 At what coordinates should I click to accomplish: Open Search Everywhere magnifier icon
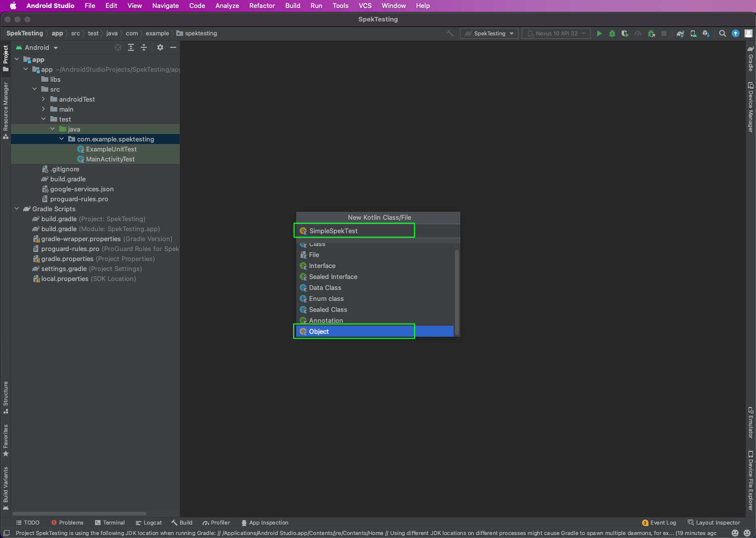click(723, 33)
